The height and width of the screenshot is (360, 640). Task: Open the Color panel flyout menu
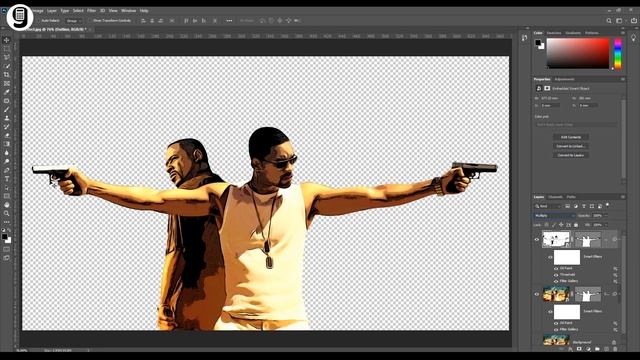click(x=623, y=33)
